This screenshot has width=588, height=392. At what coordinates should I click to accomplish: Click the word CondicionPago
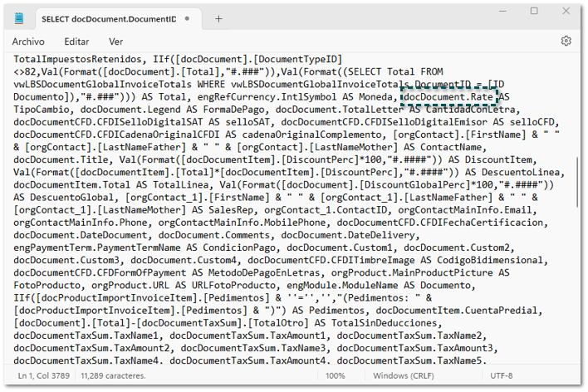(239, 247)
